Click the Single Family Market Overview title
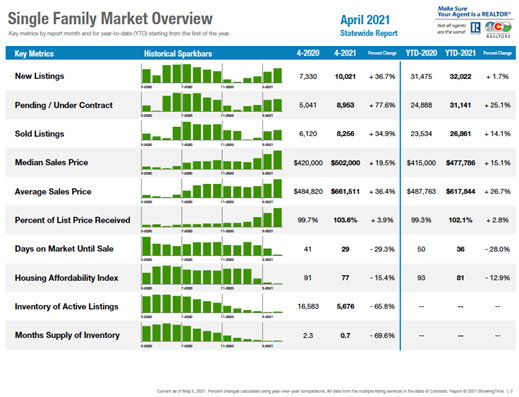 coord(110,18)
